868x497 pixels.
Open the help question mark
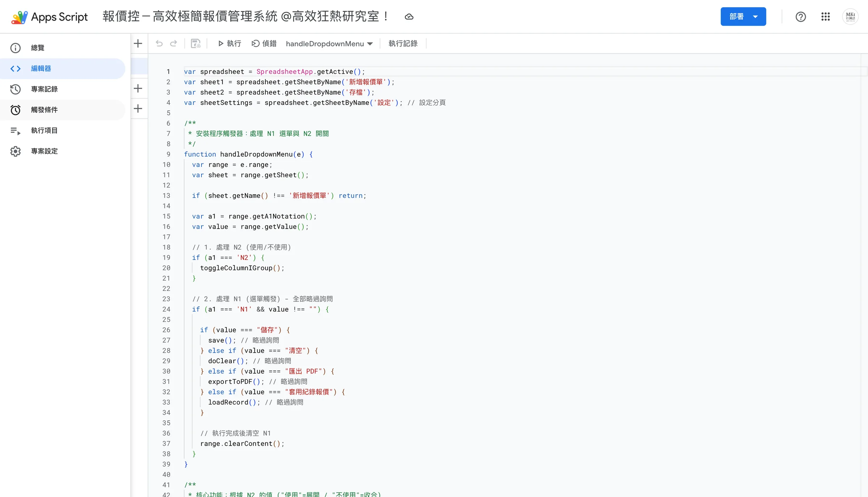coord(801,17)
